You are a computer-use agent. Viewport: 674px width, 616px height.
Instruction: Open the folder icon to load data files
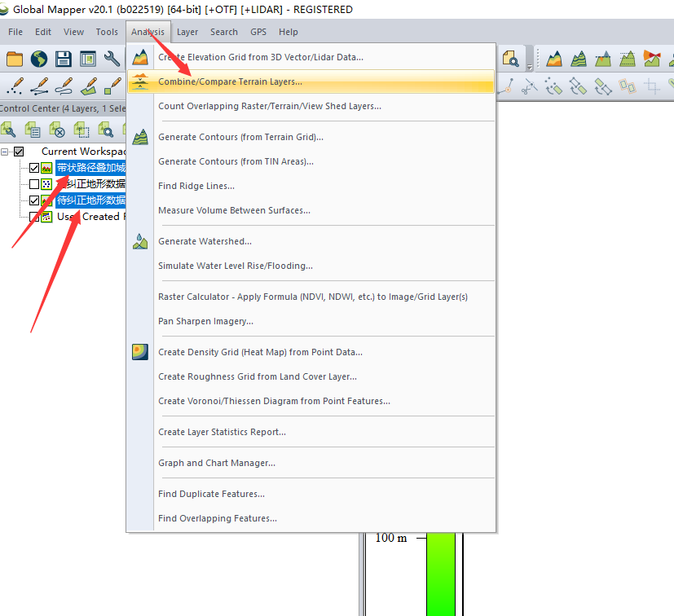15,59
